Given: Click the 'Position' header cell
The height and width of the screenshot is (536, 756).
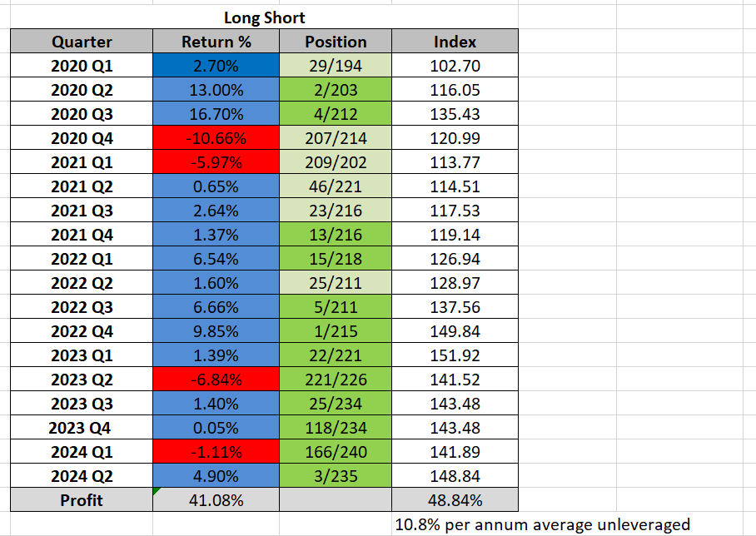Looking at the screenshot, I should click(x=336, y=42).
